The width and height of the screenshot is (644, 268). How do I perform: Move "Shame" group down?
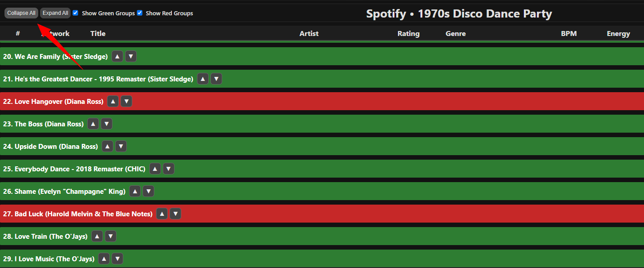[148, 191]
